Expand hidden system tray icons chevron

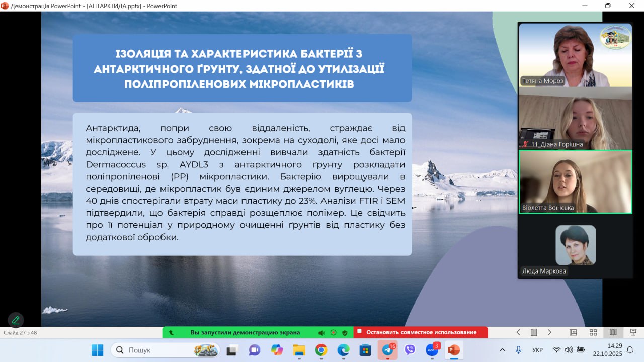[502, 350]
